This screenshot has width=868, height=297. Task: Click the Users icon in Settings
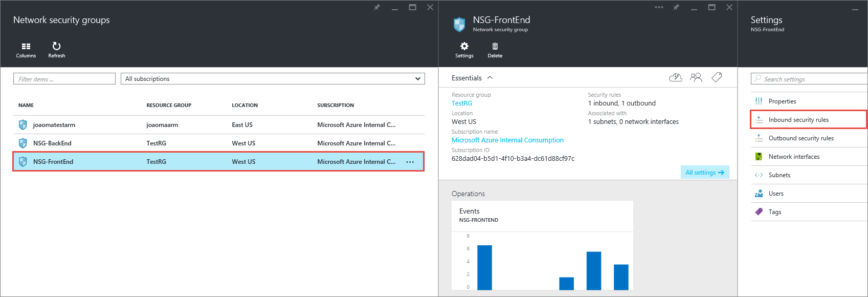coord(759,193)
